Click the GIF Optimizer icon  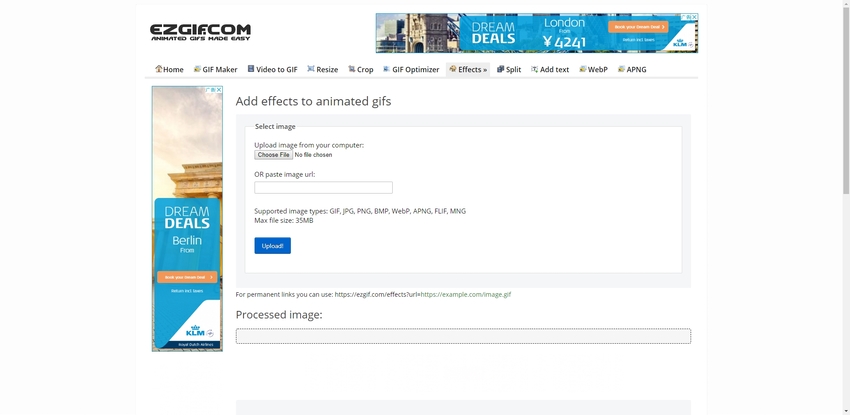pos(387,69)
